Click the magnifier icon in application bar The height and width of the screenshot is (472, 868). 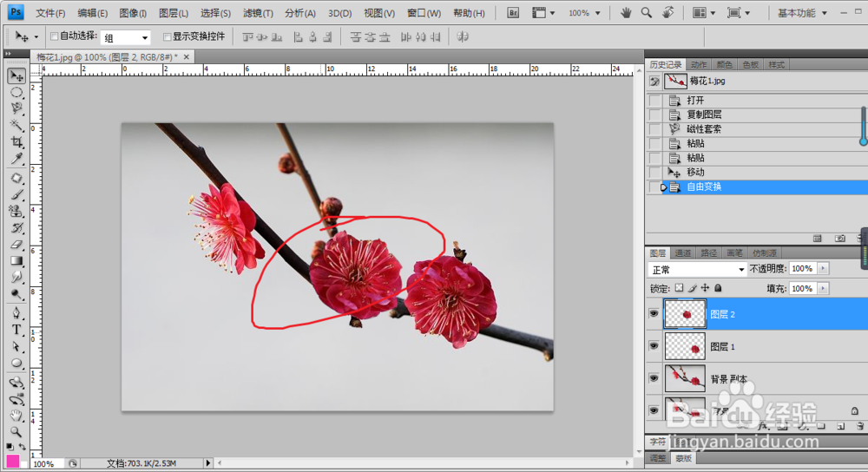647,13
